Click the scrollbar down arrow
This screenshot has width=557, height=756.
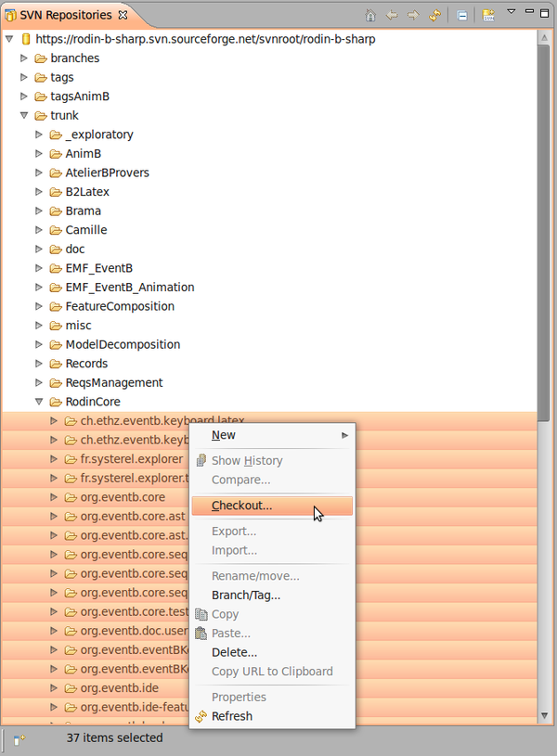click(544, 716)
